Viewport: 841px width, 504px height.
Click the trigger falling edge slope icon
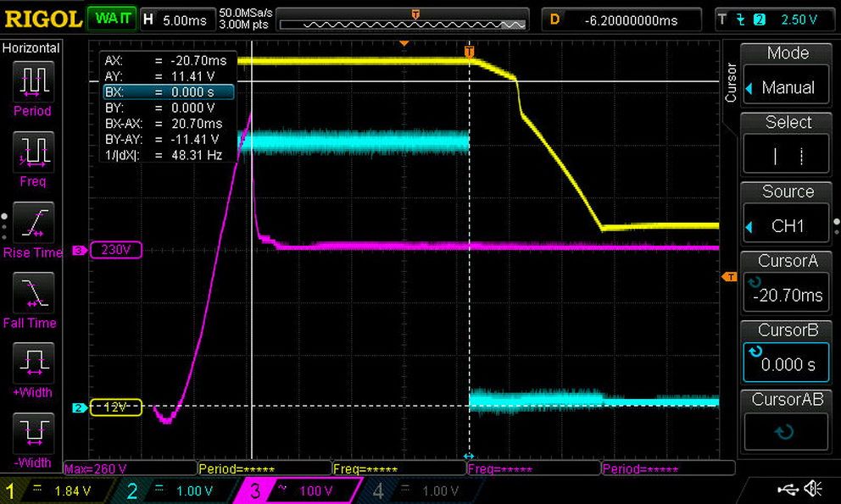point(741,19)
